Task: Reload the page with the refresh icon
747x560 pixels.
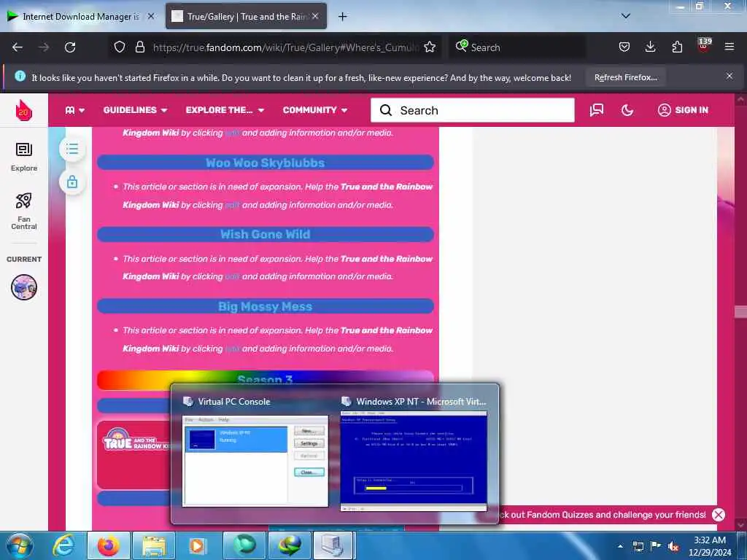Action: (x=70, y=47)
